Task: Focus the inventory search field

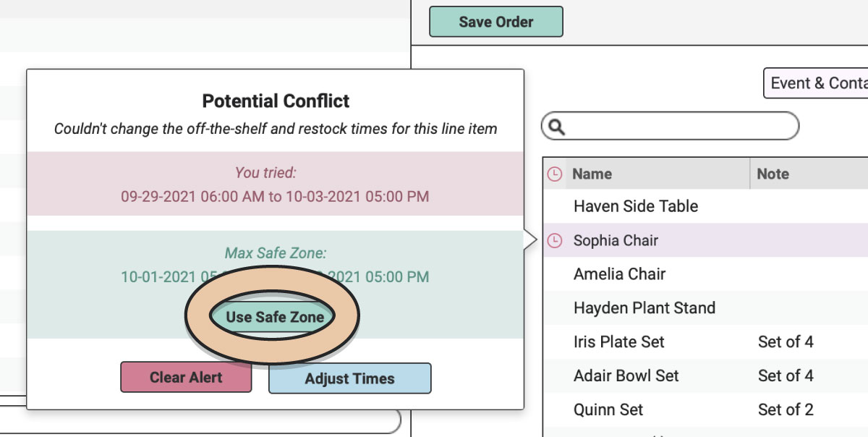Action: [x=671, y=127]
